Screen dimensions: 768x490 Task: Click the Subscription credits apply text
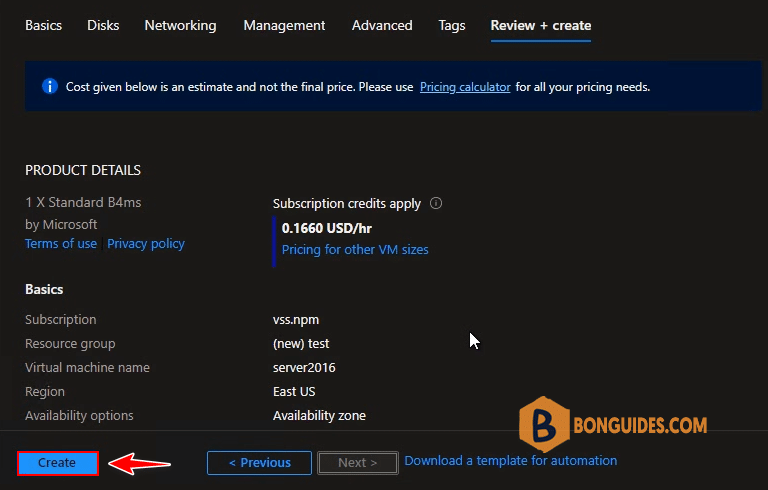pyautogui.click(x=346, y=203)
